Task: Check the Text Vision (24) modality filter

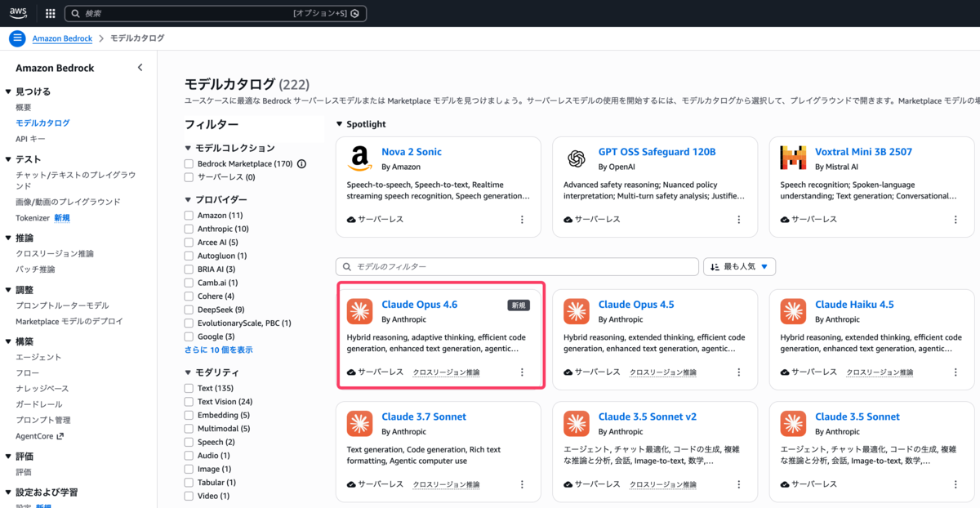Action: point(189,402)
